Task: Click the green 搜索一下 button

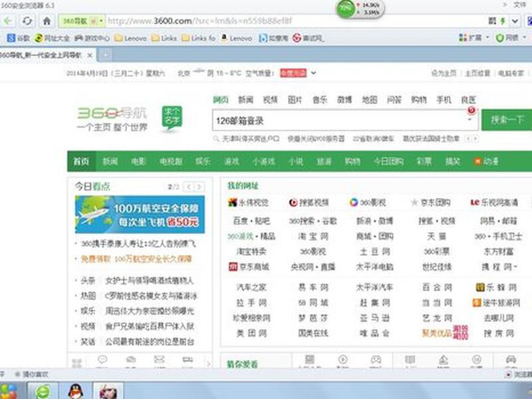Action: tap(507, 120)
